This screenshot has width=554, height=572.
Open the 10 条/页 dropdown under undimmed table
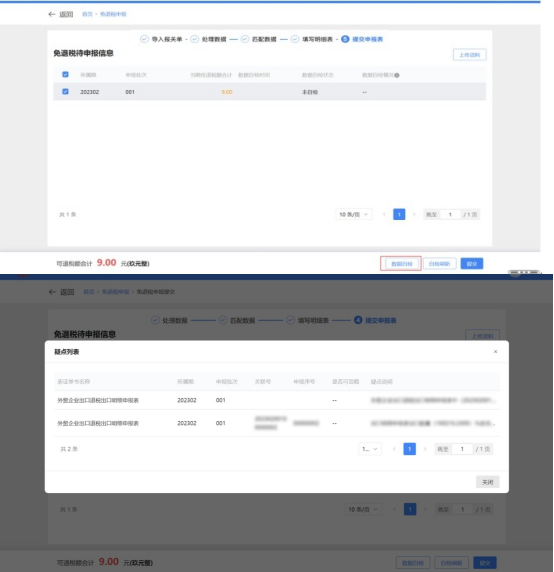pyautogui.click(x=354, y=214)
